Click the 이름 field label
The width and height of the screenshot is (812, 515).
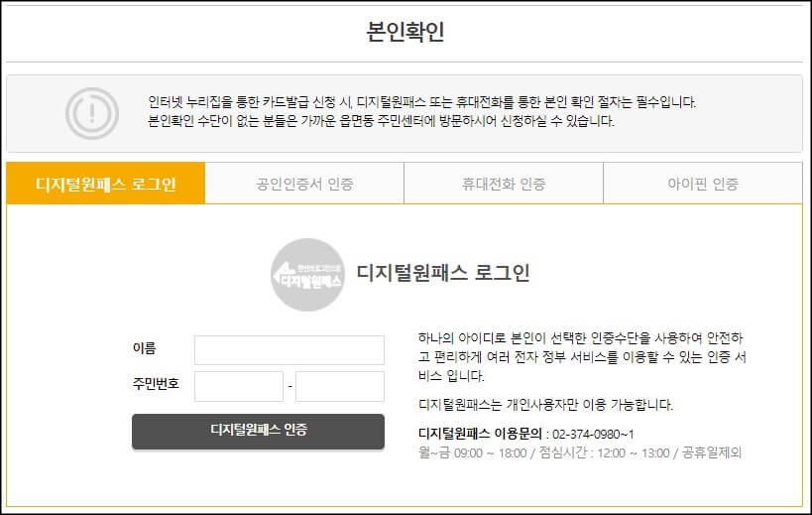click(x=144, y=348)
